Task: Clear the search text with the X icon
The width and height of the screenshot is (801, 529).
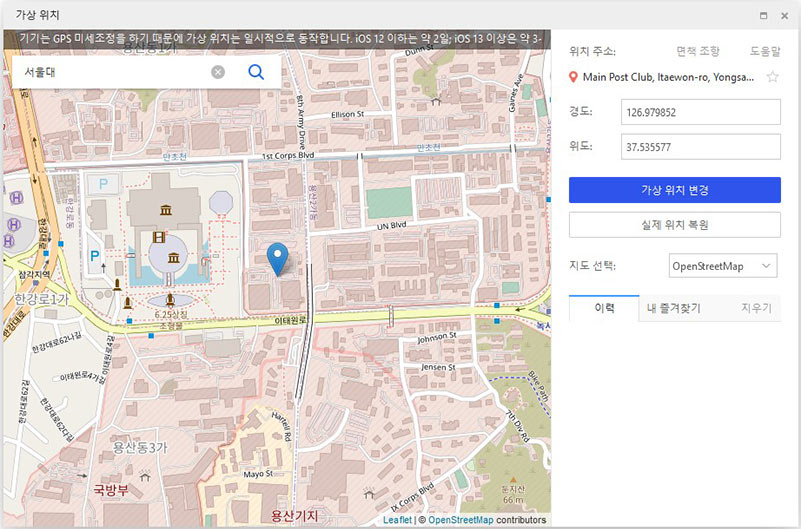Action: coord(218,72)
